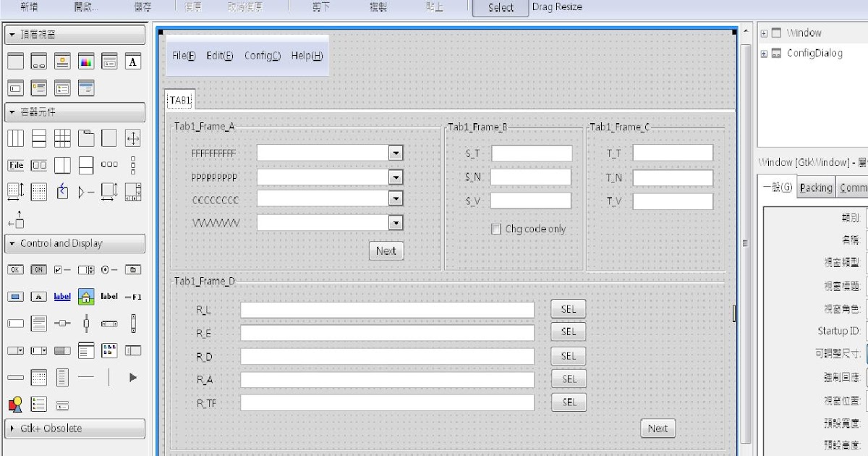Switch to the TAB1 tab
This screenshot has width=868, height=456.
click(x=181, y=100)
